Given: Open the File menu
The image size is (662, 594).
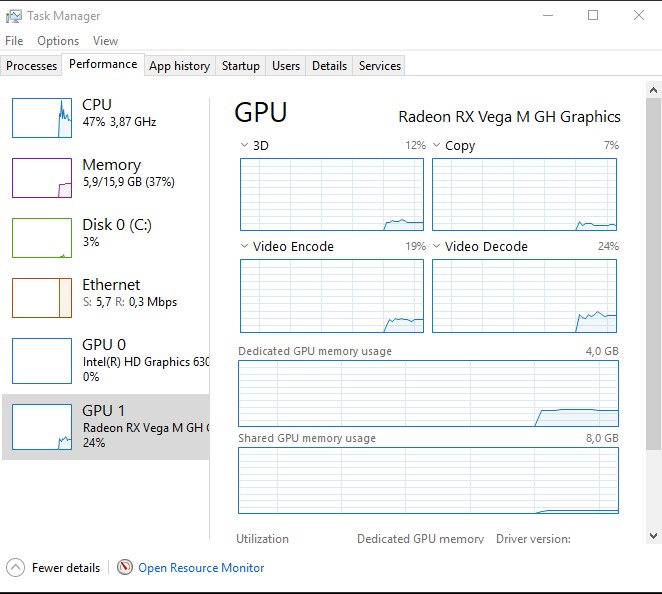Looking at the screenshot, I should 14,41.
